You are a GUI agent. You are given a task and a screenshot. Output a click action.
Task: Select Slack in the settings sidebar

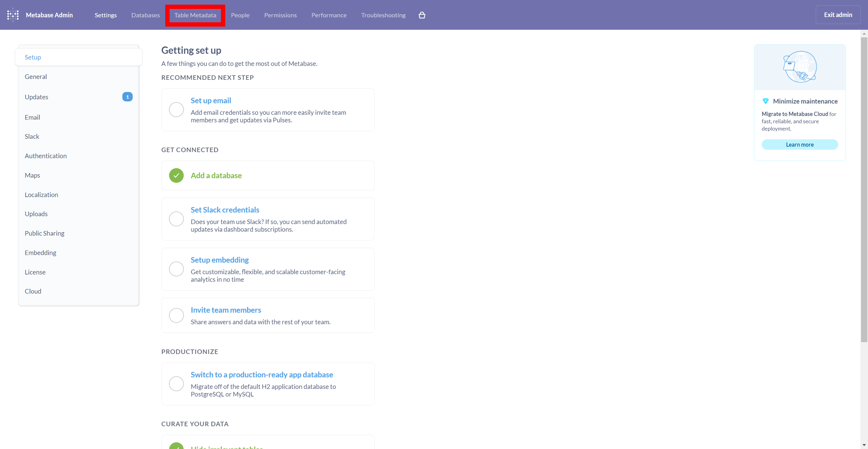click(79, 136)
